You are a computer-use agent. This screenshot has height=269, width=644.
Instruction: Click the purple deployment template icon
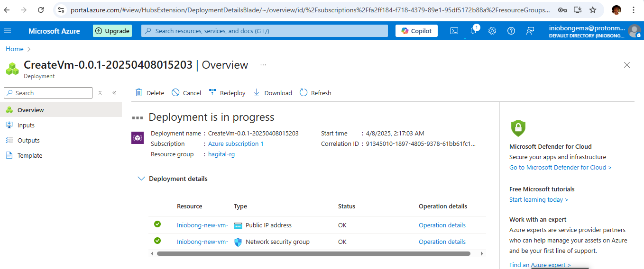[138, 138]
